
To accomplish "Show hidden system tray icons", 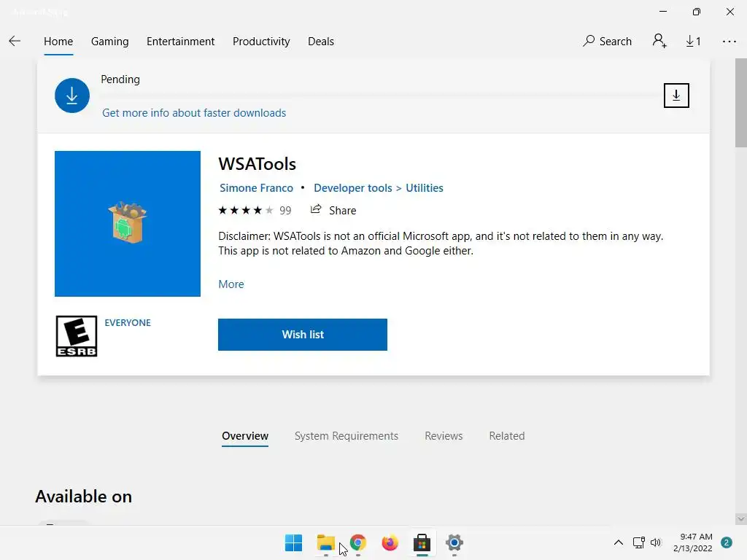I will point(619,542).
